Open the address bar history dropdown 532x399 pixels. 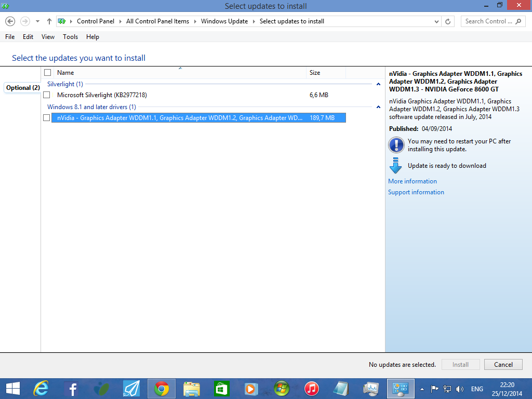coord(436,21)
